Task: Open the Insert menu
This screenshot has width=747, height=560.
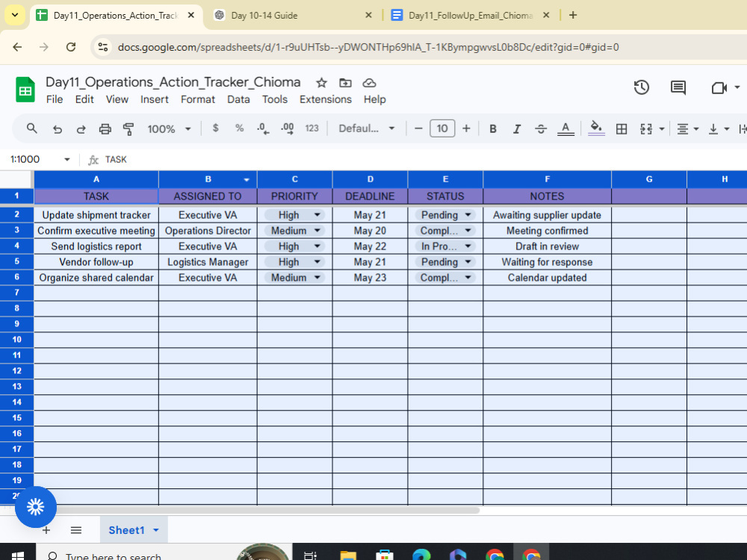Action: pos(155,99)
